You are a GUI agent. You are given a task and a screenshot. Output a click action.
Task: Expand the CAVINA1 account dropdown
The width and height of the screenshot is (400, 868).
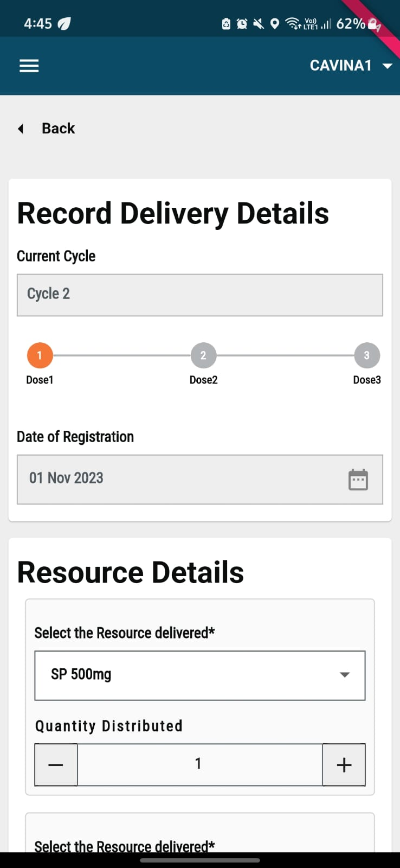pyautogui.click(x=387, y=66)
